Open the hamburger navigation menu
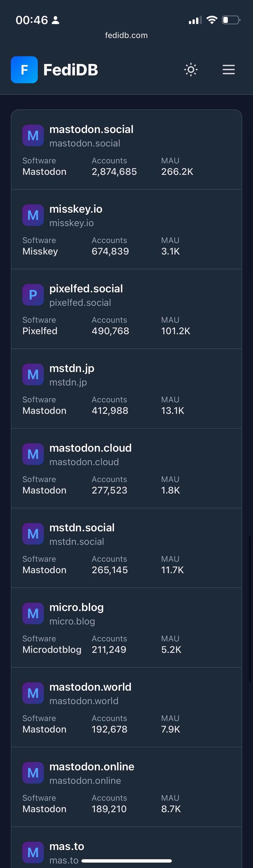 tap(229, 70)
